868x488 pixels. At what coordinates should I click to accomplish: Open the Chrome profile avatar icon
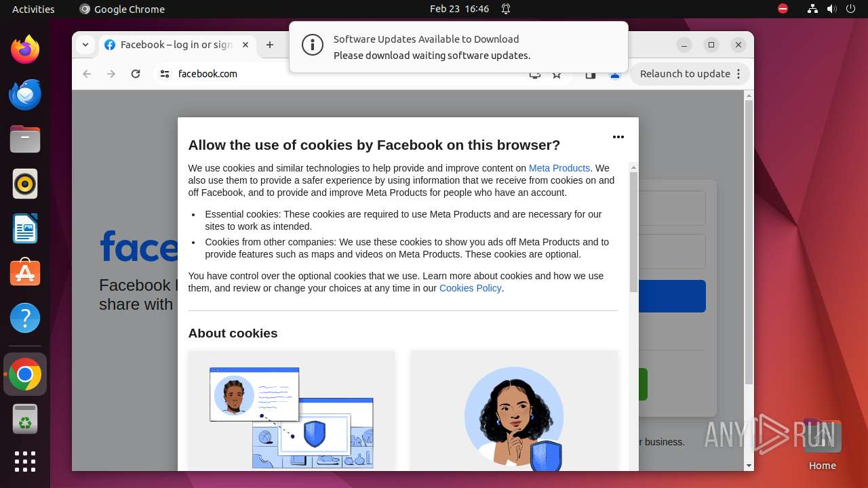pyautogui.click(x=615, y=75)
